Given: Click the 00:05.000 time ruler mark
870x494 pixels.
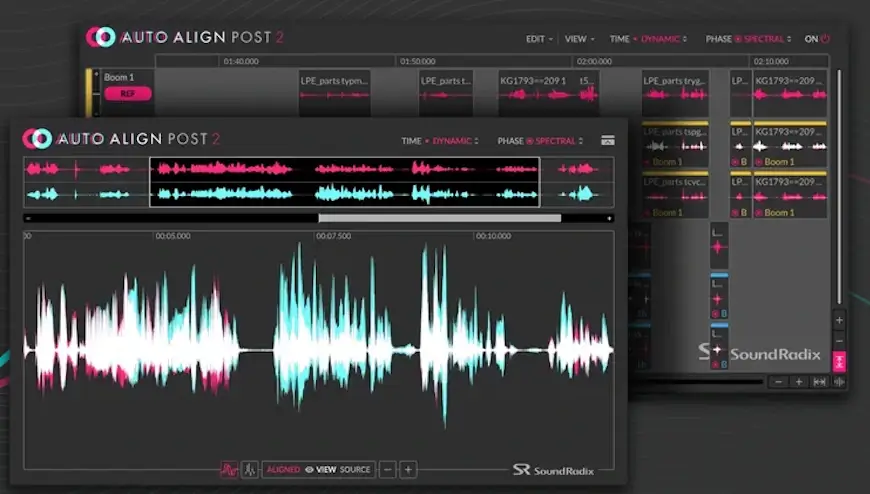Looking at the screenshot, I should [173, 236].
